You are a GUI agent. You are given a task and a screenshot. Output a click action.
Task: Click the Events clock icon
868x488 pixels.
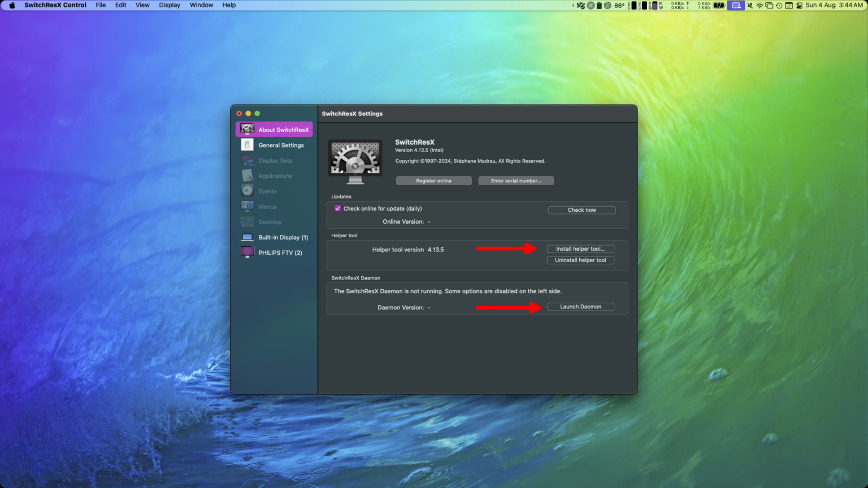[x=247, y=190]
